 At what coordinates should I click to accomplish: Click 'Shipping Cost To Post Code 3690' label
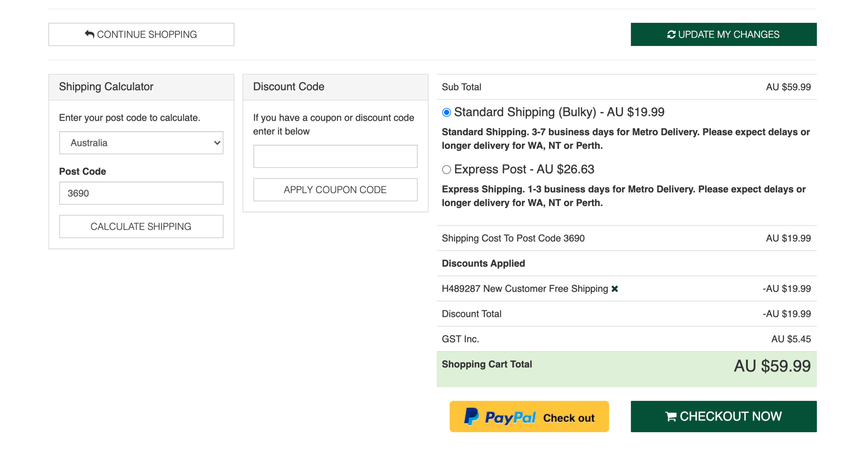click(x=513, y=238)
